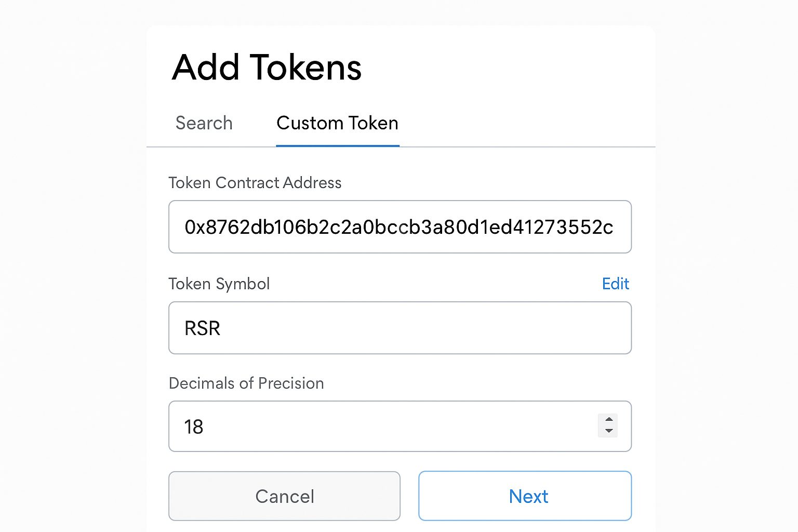Focus the Token Contract Address input field
The height and width of the screenshot is (532, 798).
[400, 227]
